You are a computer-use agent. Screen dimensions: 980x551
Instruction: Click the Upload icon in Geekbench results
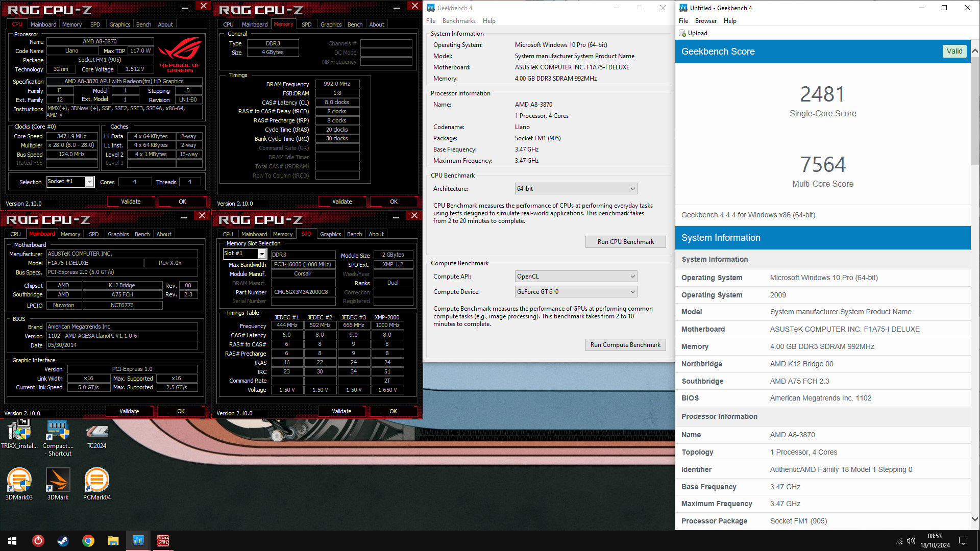click(x=682, y=33)
